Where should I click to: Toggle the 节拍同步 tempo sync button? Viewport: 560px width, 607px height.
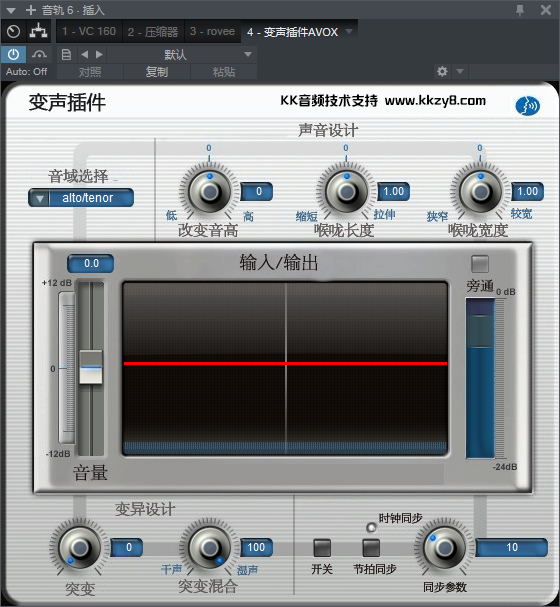click(371, 548)
